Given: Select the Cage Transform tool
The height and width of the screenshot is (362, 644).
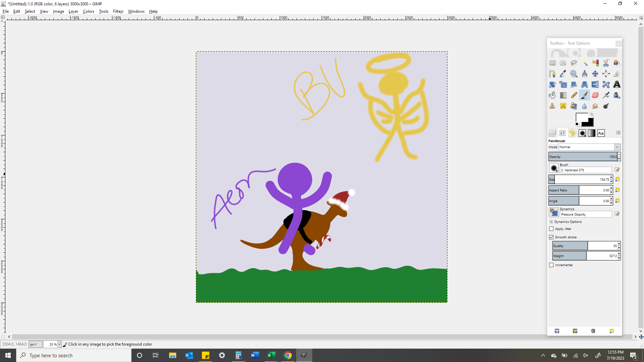Looking at the screenshot, I should [x=606, y=84].
